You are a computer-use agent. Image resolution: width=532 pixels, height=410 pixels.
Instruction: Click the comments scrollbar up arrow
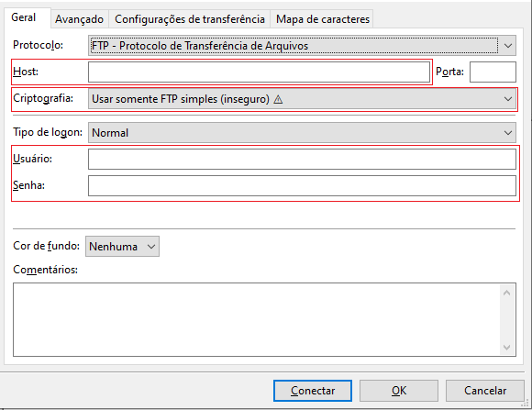click(x=506, y=293)
